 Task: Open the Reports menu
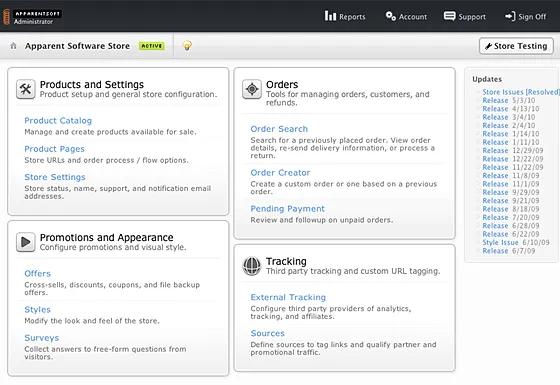click(345, 16)
